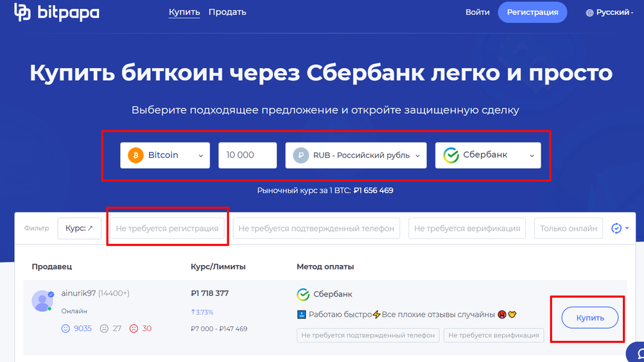The image size is (644, 362).
Task: Expand the RUB currency dropdown
Action: (x=356, y=155)
